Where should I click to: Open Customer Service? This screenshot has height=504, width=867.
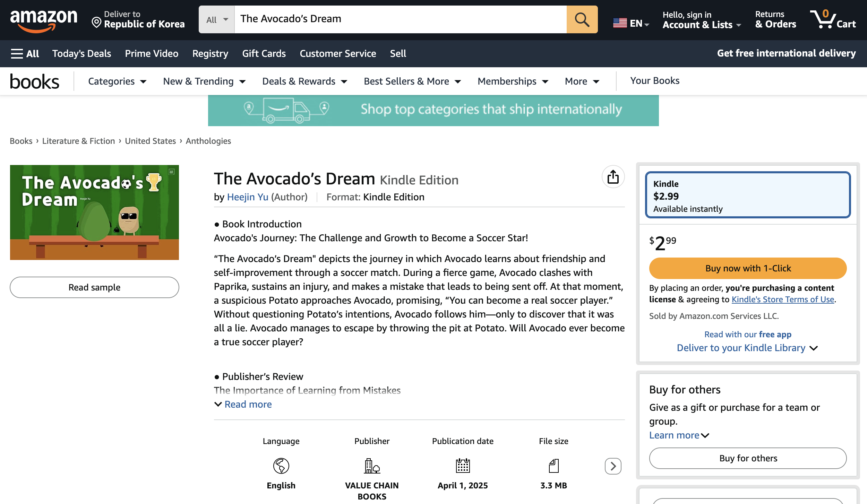pyautogui.click(x=338, y=54)
